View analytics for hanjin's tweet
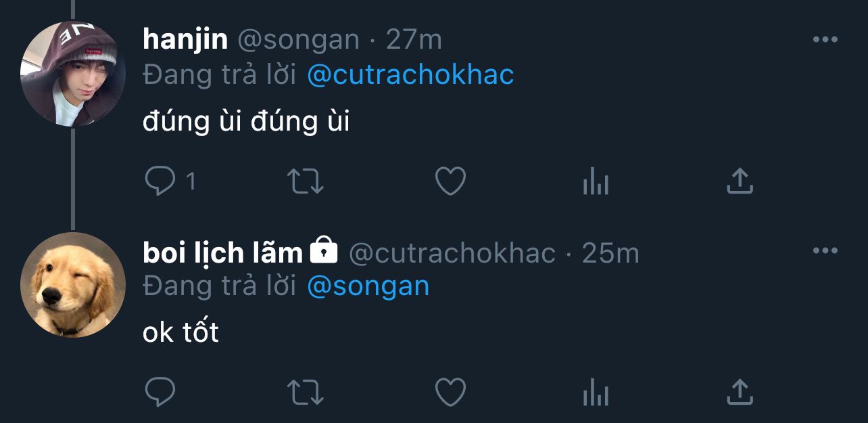 point(596,181)
